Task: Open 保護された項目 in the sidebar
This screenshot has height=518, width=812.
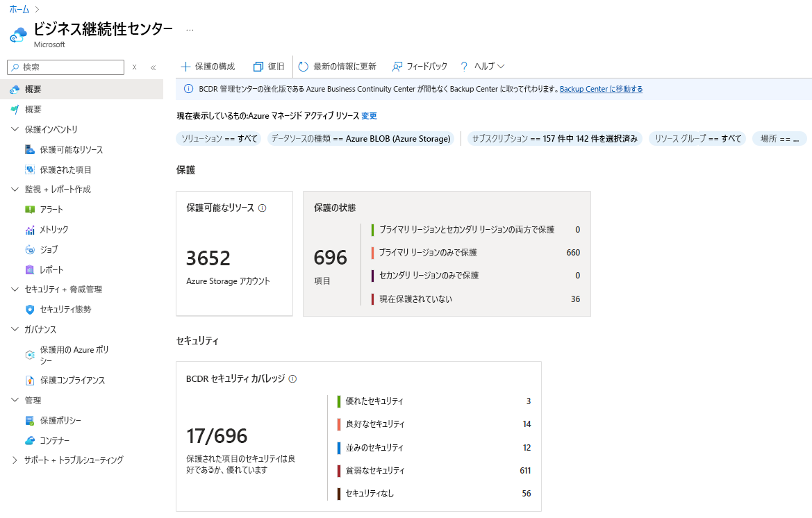Action: click(x=66, y=169)
